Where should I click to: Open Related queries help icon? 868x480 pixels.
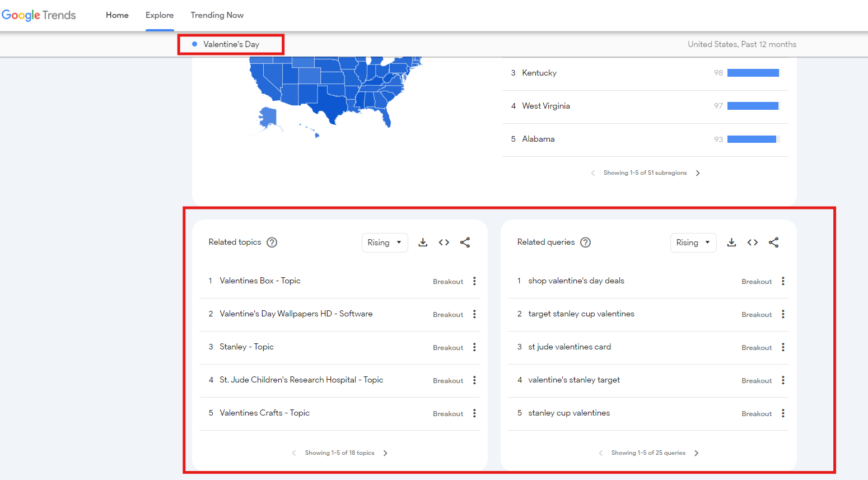tap(585, 243)
